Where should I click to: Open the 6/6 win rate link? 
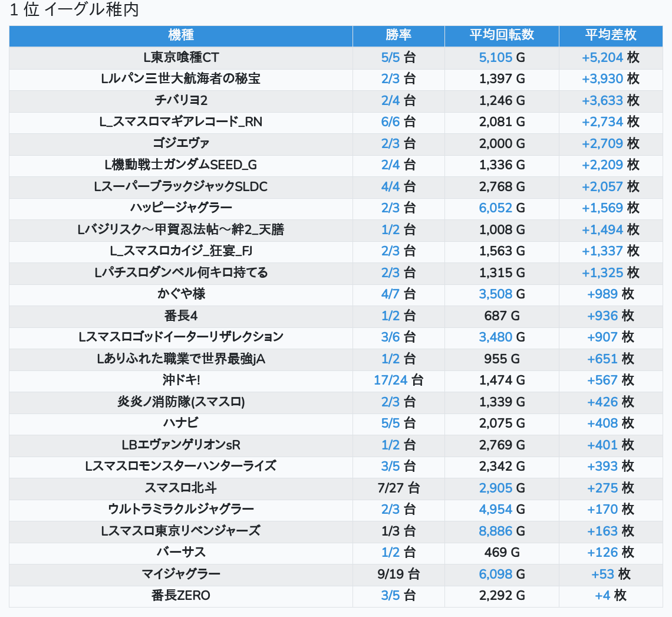[x=390, y=122]
